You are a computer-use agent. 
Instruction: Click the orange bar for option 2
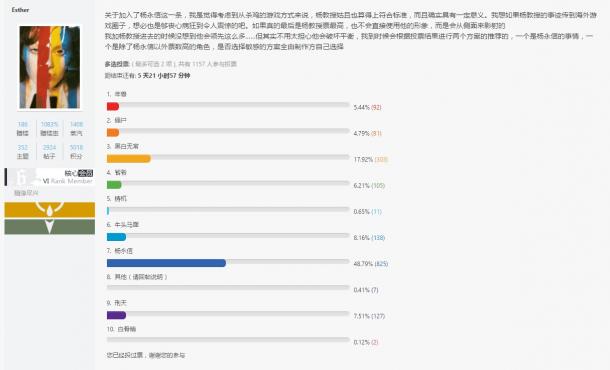coord(113,133)
